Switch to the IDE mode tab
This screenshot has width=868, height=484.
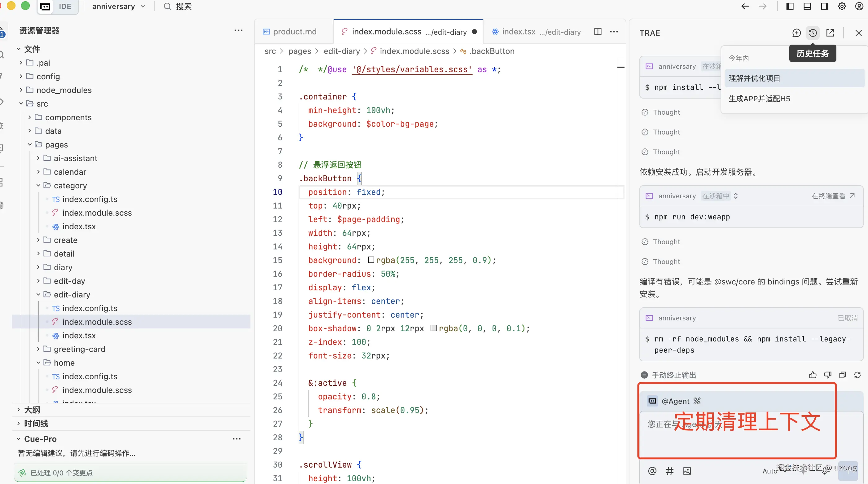(65, 7)
